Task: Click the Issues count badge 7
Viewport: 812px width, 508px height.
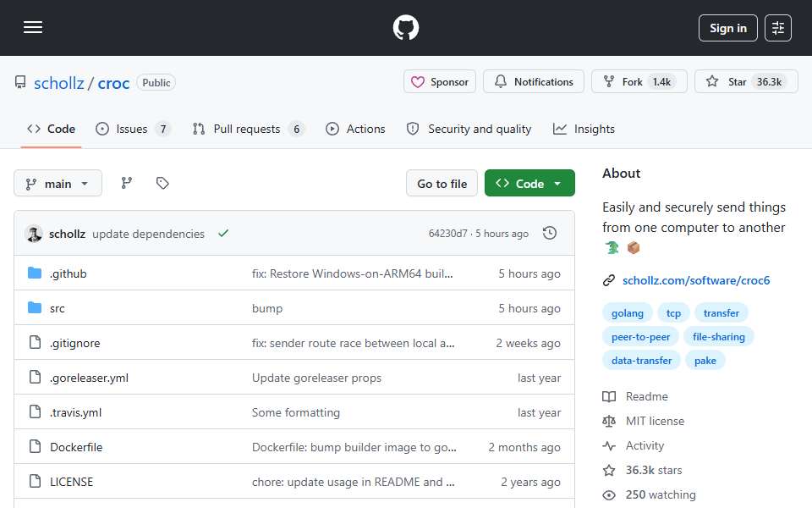Action: tap(162, 129)
